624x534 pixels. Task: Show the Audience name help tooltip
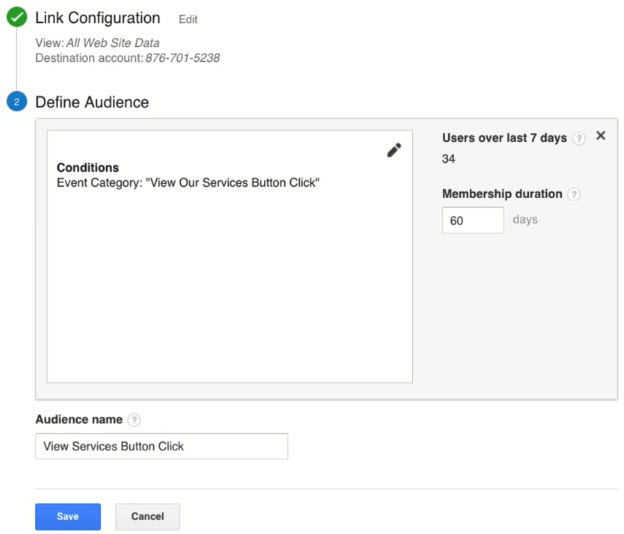pos(134,421)
